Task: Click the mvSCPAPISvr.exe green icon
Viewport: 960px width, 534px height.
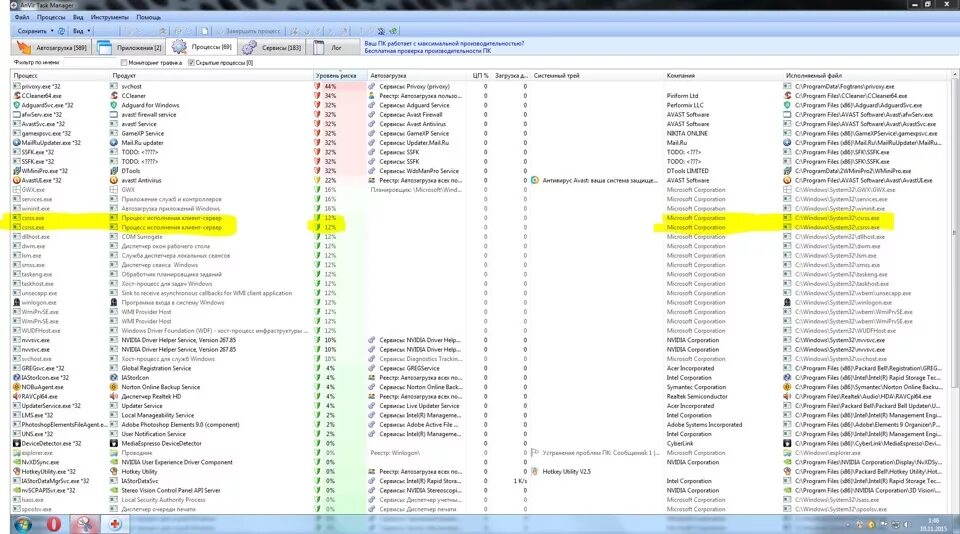Action: click(17, 491)
